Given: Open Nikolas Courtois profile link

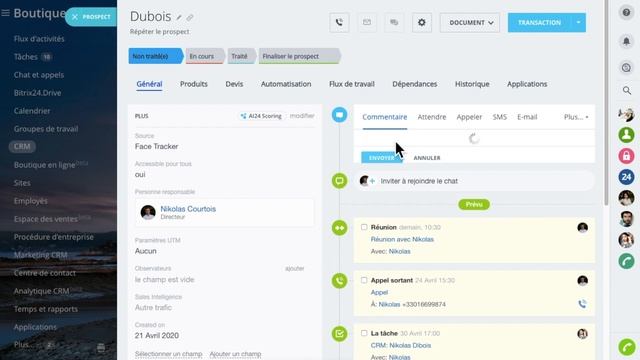Looking at the screenshot, I should pos(188,209).
